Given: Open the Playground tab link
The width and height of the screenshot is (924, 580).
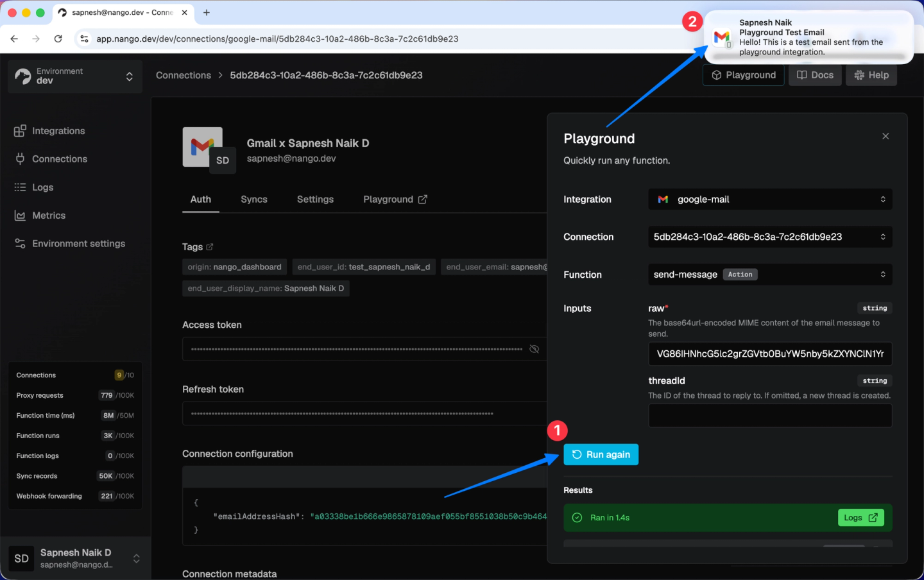Looking at the screenshot, I should (395, 200).
